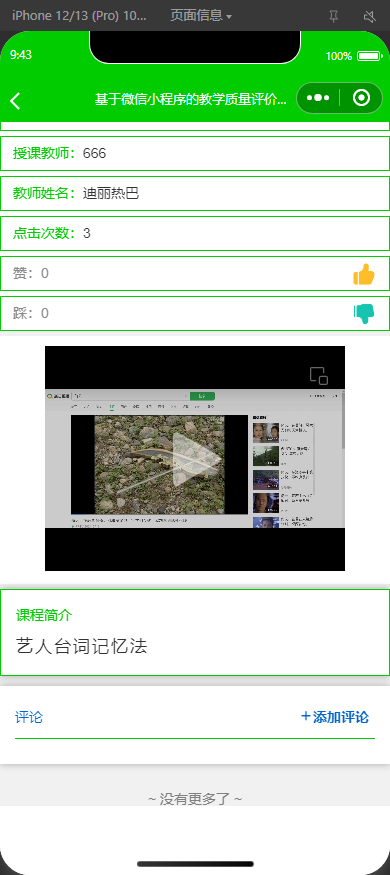Click the 点击次数 row
Image resolution: width=390 pixels, height=875 pixels.
click(x=195, y=233)
